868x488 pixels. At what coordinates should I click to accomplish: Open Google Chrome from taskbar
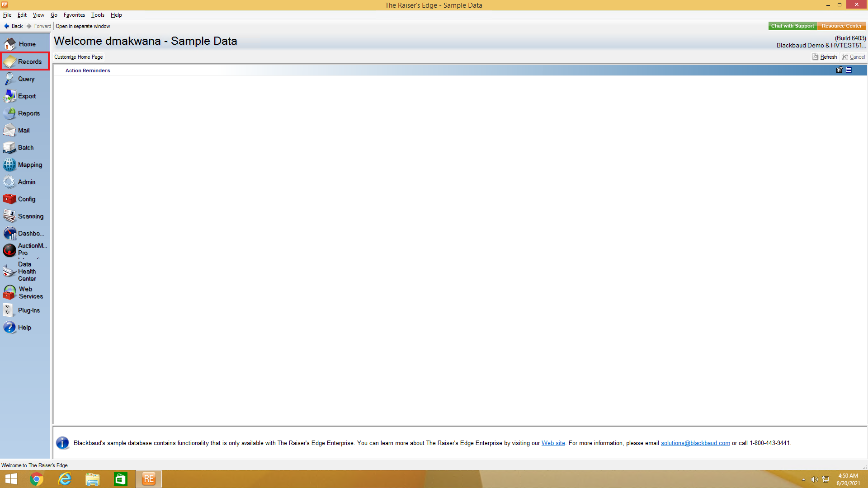pos(37,479)
